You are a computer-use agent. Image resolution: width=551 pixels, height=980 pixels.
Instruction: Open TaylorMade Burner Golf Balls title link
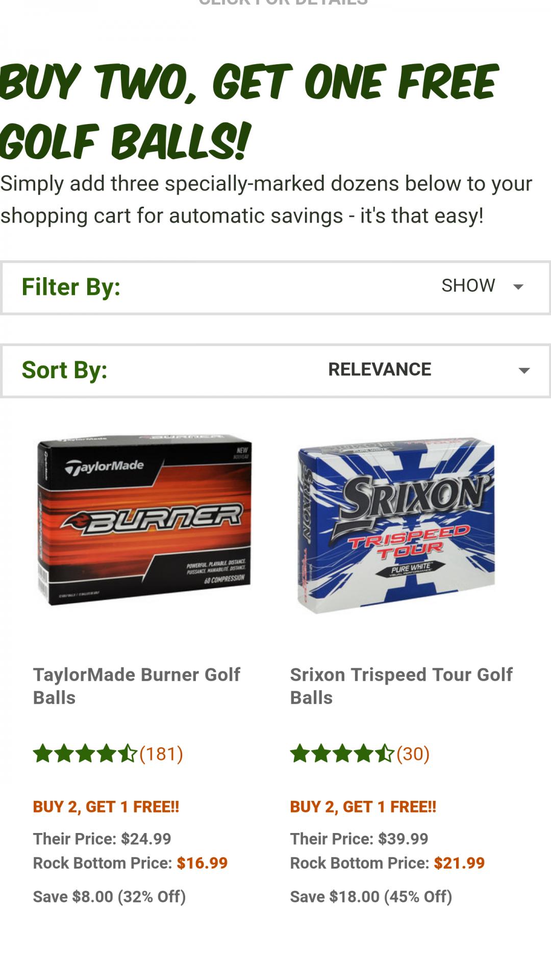coord(136,686)
